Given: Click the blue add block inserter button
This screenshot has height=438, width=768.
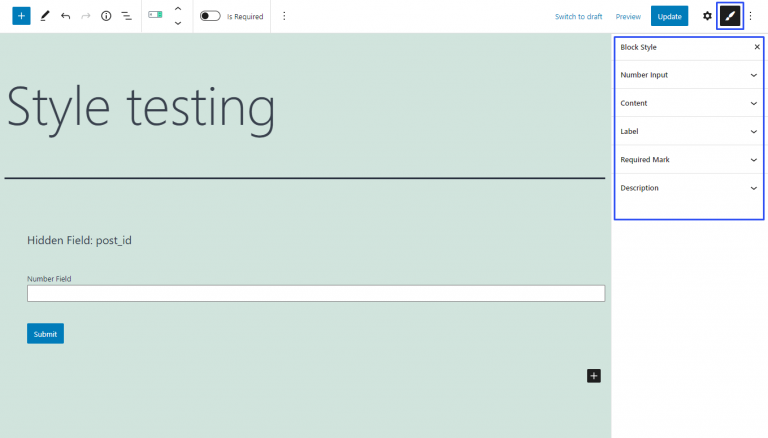Looking at the screenshot, I should point(21,16).
